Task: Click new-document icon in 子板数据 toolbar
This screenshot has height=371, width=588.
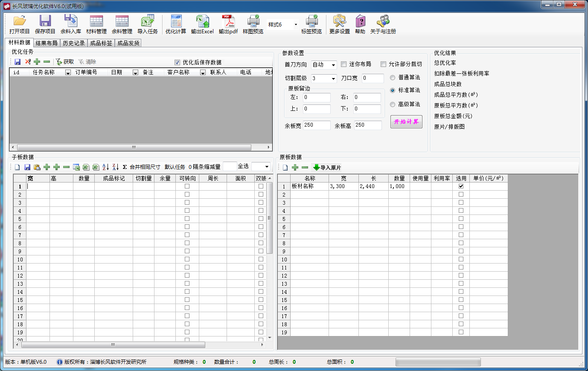Action: pyautogui.click(x=17, y=167)
